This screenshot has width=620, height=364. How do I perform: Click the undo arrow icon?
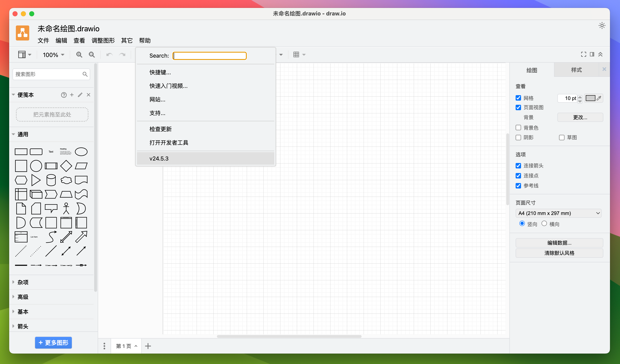109,55
